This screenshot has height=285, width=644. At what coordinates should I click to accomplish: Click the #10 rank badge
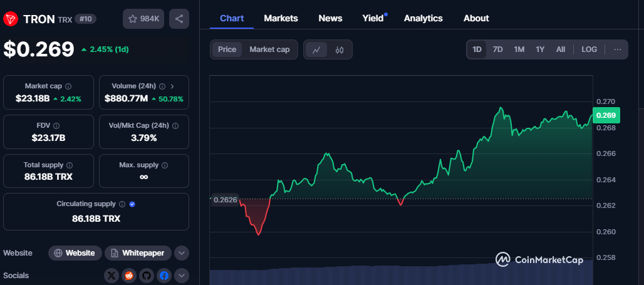click(85, 19)
